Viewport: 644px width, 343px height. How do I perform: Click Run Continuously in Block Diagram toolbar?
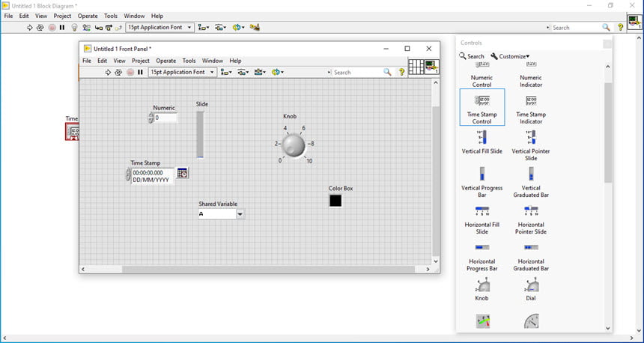(40, 28)
